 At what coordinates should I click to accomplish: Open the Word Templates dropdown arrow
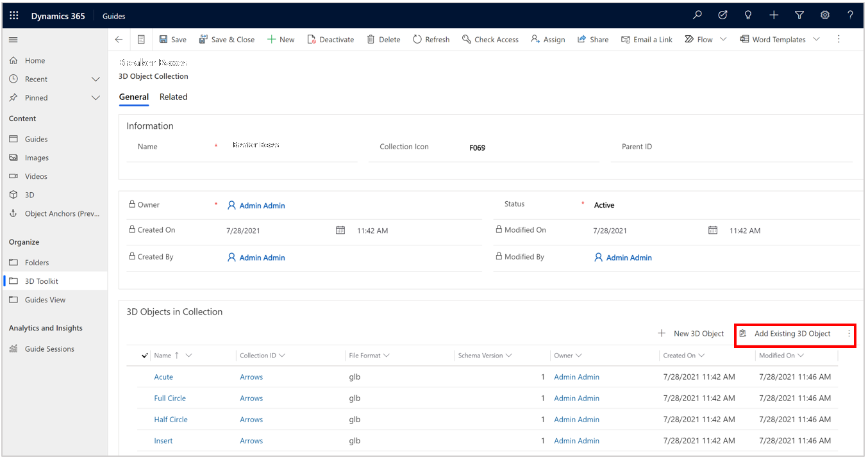817,39
